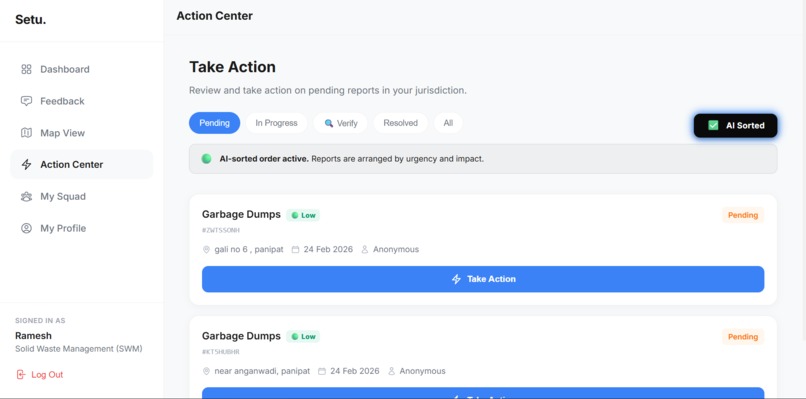Click the Take Action page heading
806x399 pixels.
(x=232, y=67)
